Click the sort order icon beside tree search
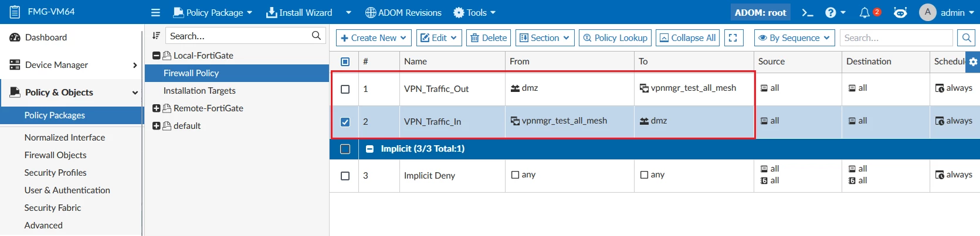The height and width of the screenshot is (236, 980). pyautogui.click(x=156, y=36)
